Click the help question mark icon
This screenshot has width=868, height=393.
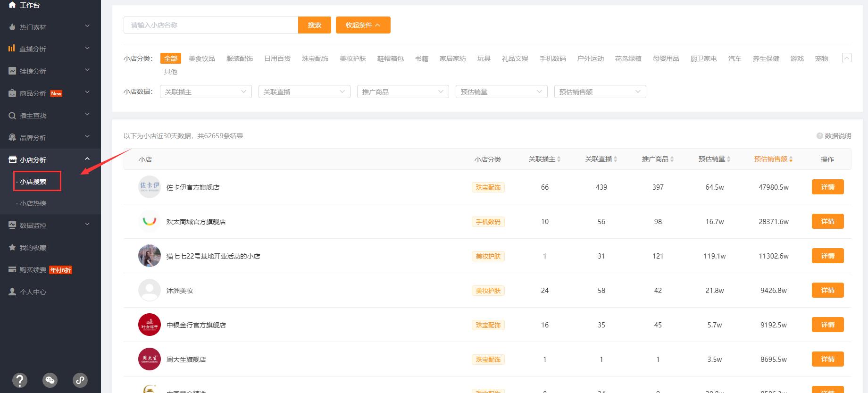[19, 380]
